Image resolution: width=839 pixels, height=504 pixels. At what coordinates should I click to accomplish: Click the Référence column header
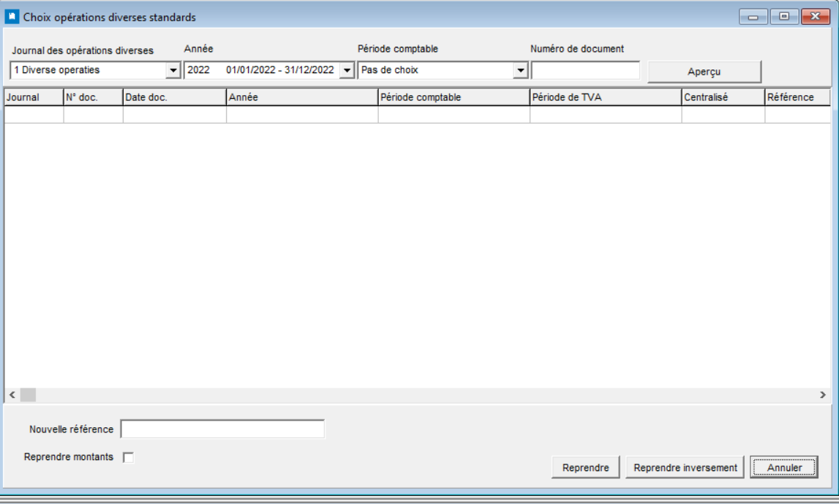click(798, 97)
